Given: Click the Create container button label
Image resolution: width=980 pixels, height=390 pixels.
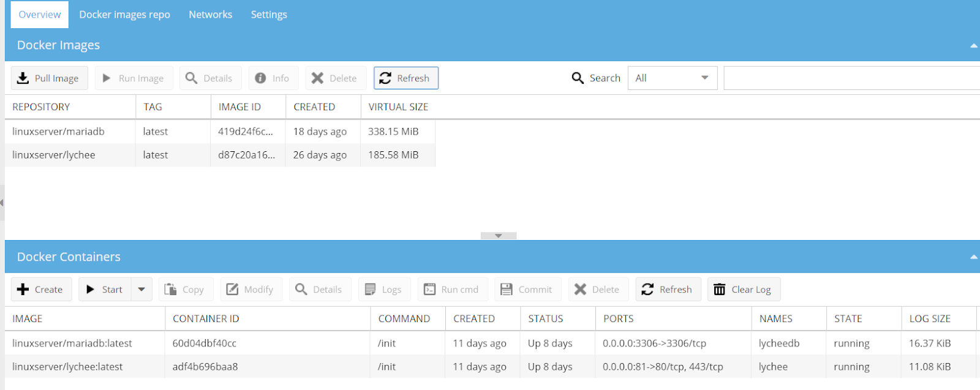Looking at the screenshot, I should pos(48,290).
